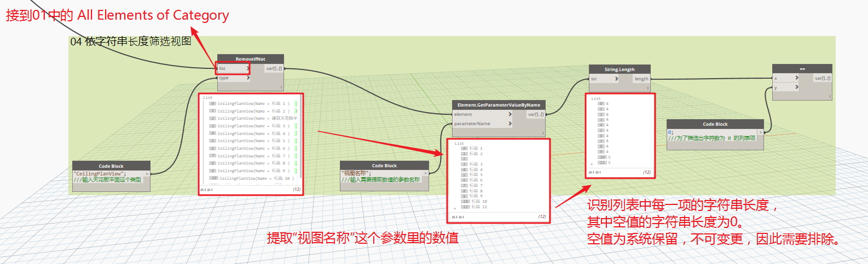This screenshot has width=868, height=264.
Task: Select the Element.GetParameterValueByName node header
Action: click(x=499, y=105)
